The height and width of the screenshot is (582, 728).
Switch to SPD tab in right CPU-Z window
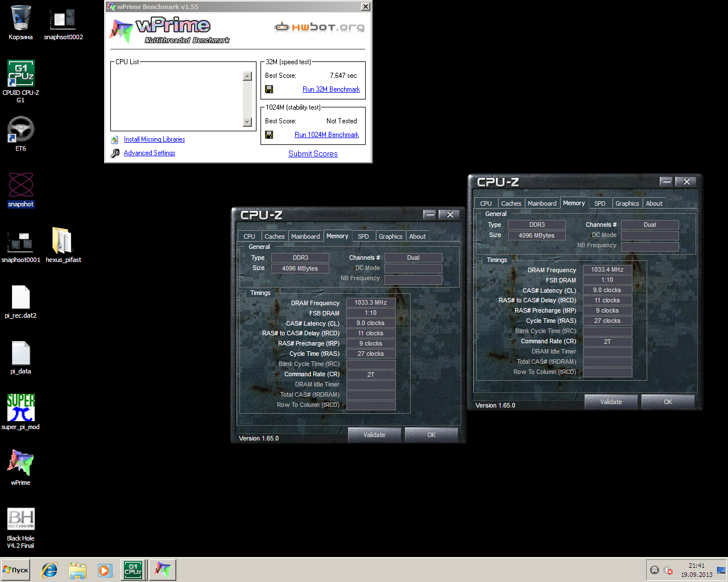click(x=600, y=203)
